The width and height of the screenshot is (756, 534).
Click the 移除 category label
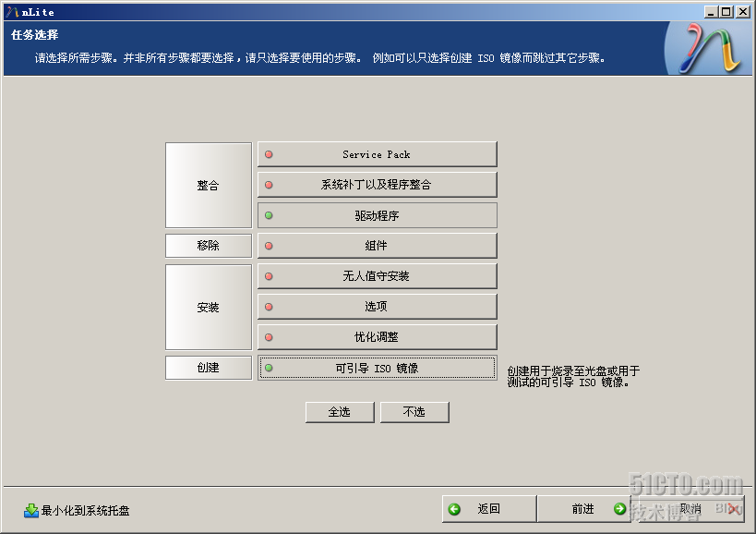pos(209,246)
